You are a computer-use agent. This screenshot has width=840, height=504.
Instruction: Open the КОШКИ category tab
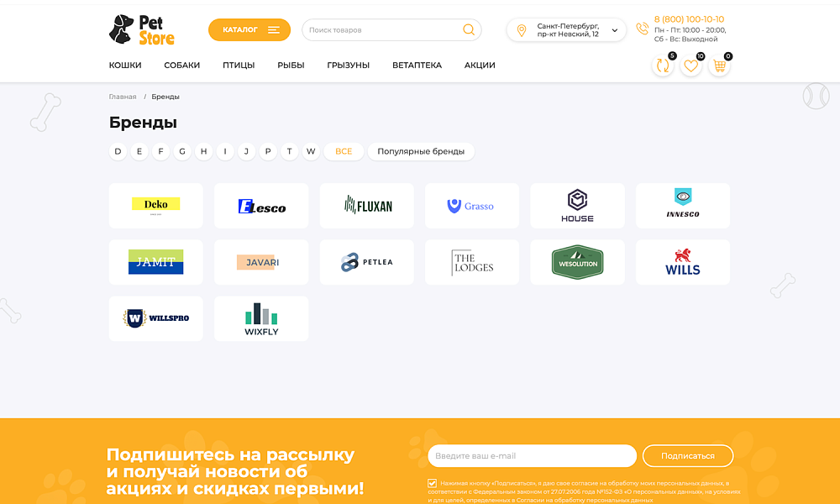click(124, 64)
